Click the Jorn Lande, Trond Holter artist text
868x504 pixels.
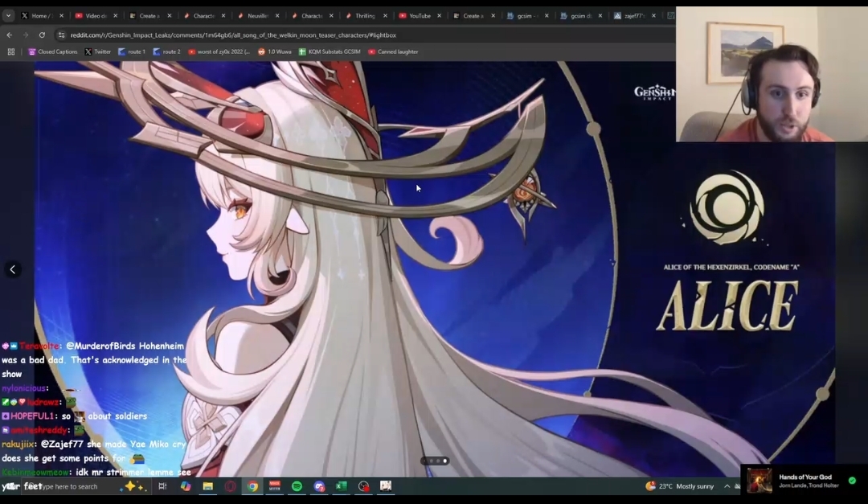point(809,486)
